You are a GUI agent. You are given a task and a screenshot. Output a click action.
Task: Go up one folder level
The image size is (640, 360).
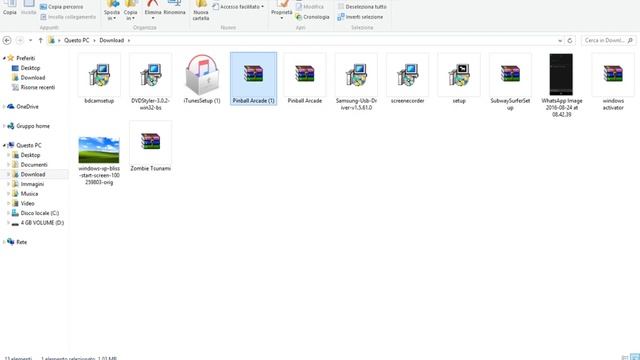(x=40, y=40)
